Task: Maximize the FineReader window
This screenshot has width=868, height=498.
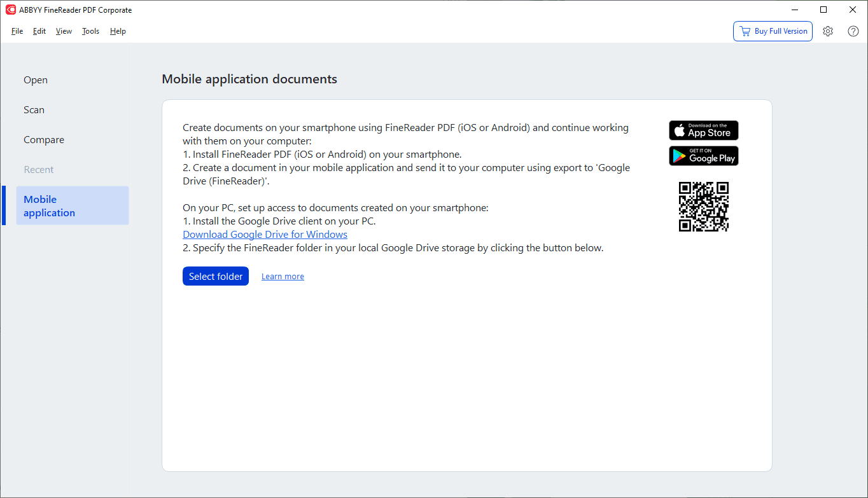Action: pyautogui.click(x=823, y=10)
